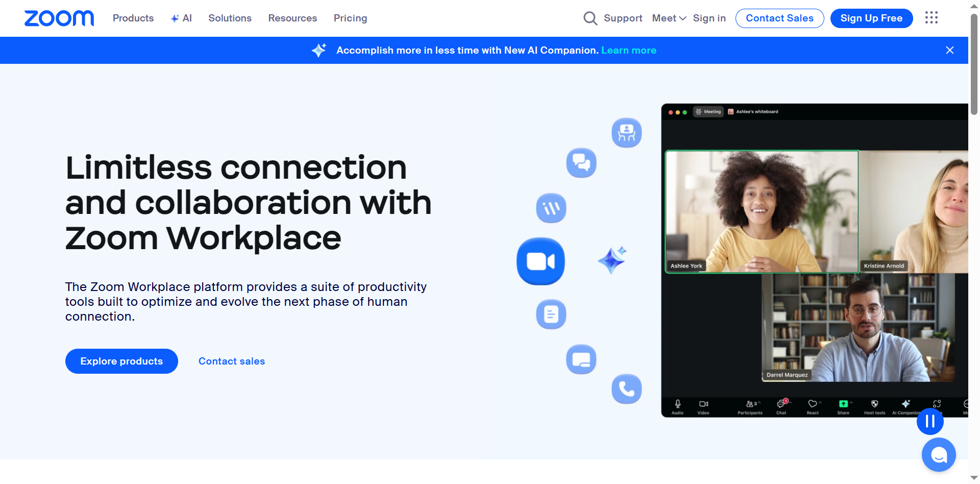980x484 pixels.
Task: Select the large Zoom Meetings camera icon
Action: pos(541,261)
